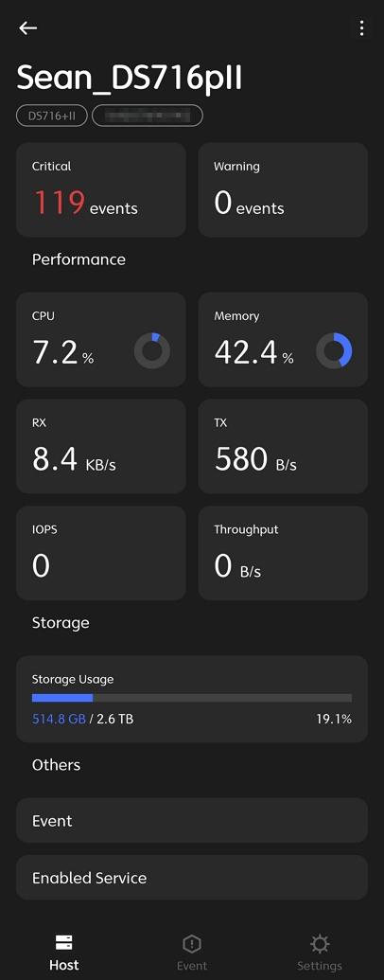This screenshot has height=980, width=384.
Task: Open the Warning 0 events card
Action: 283,189
